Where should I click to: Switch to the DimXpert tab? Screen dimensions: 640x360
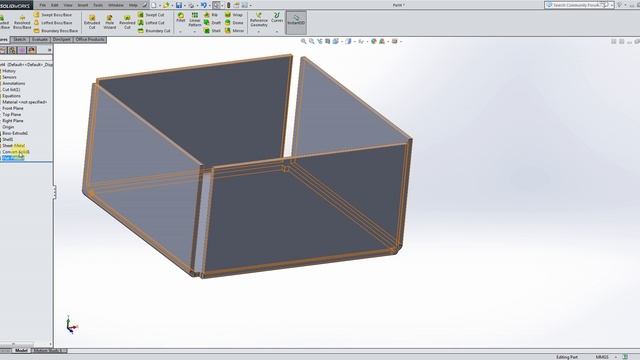[x=62, y=40]
